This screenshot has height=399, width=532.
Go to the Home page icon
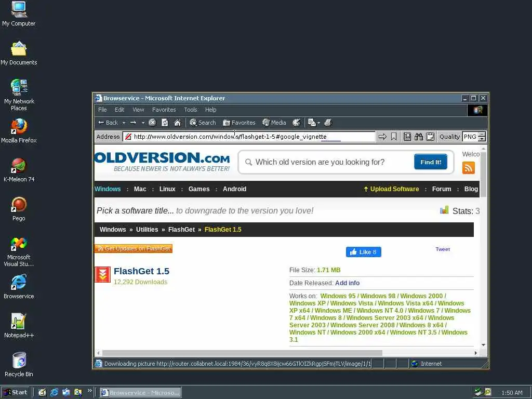pyautogui.click(x=178, y=123)
